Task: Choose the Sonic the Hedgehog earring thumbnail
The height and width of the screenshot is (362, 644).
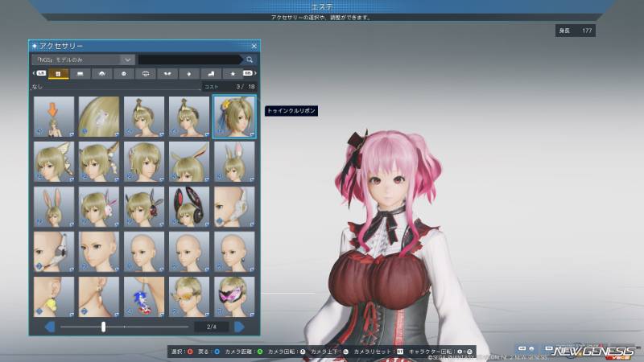Action: click(x=144, y=297)
